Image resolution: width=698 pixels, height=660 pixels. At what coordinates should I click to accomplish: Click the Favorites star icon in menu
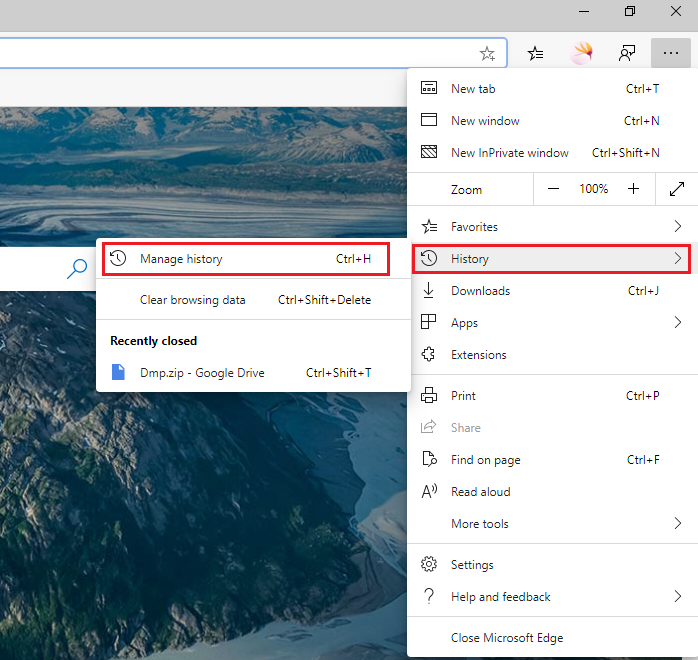pos(429,227)
